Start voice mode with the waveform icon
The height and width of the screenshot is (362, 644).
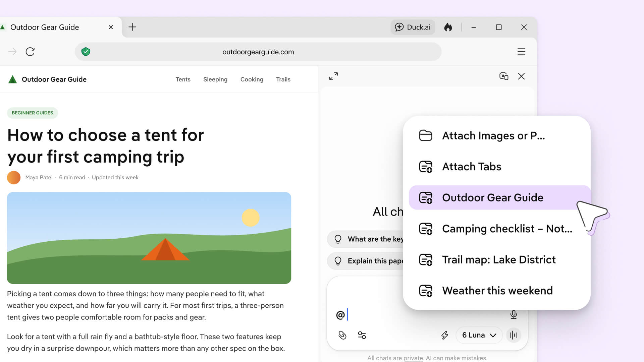click(x=514, y=335)
